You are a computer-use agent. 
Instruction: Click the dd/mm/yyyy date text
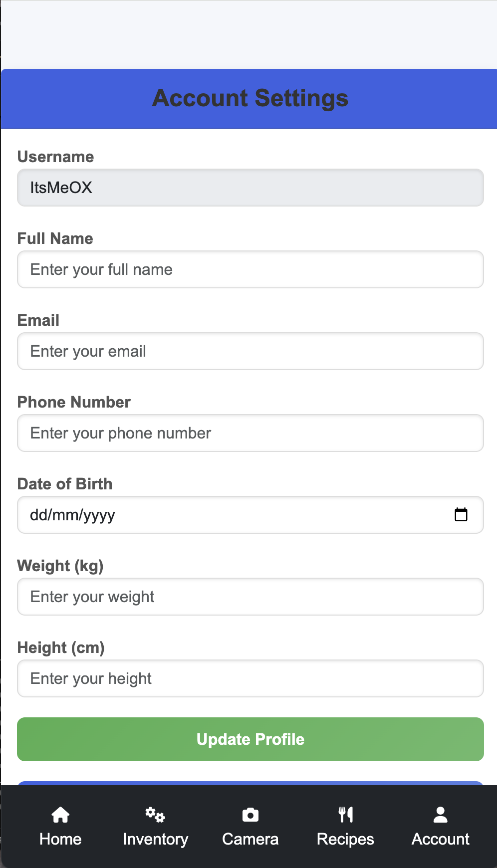point(73,515)
